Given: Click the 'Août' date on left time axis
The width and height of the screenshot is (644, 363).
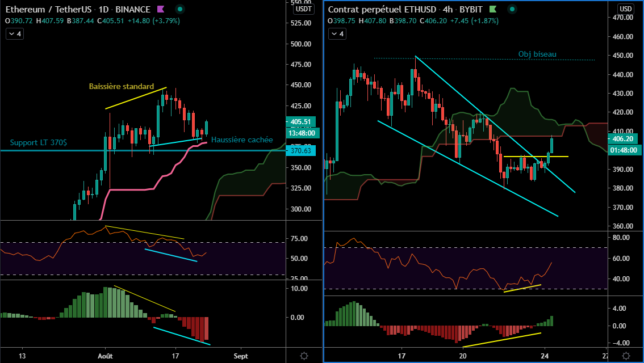Looking at the screenshot, I should click(x=105, y=356).
